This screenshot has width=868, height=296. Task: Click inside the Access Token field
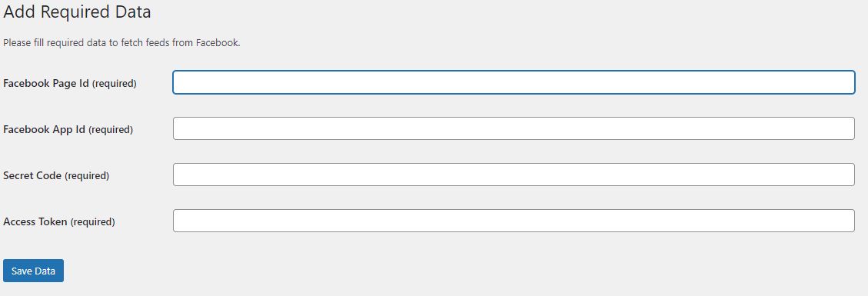coord(514,221)
